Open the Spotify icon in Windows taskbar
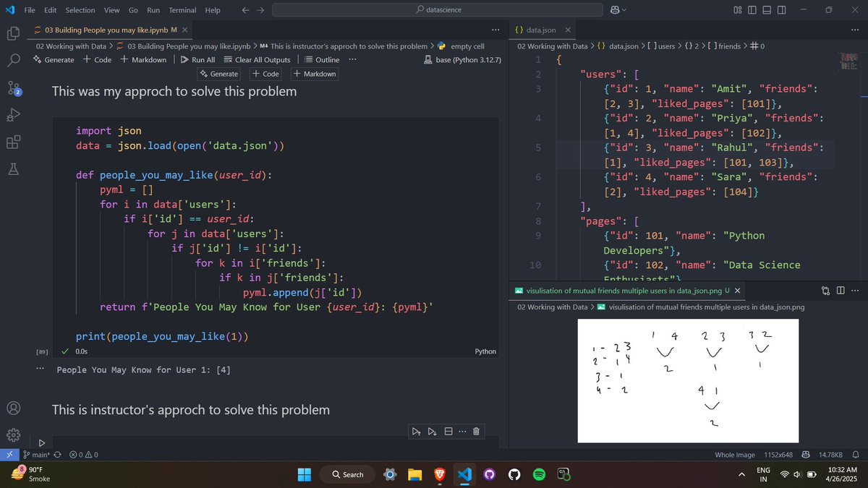 pyautogui.click(x=539, y=474)
